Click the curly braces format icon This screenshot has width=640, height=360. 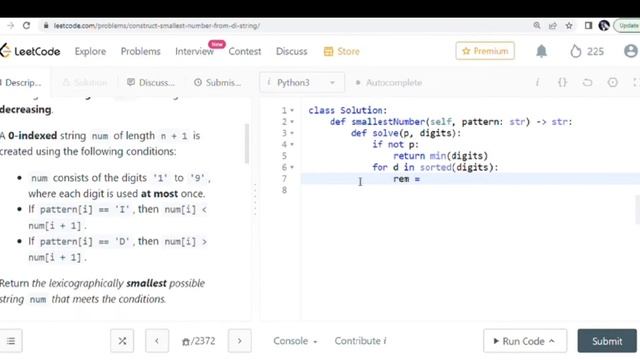coord(562,82)
